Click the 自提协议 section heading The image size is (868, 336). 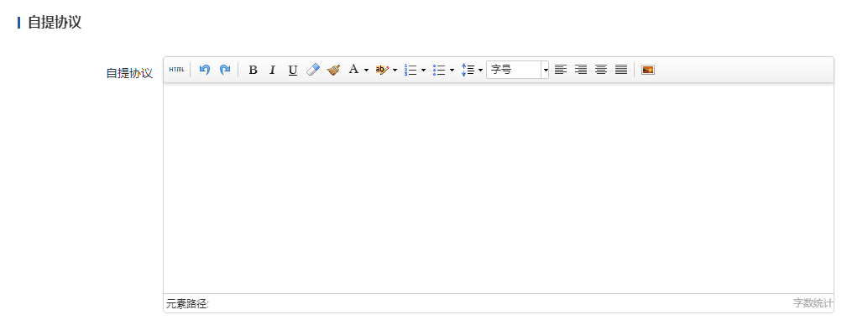pyautogui.click(x=55, y=22)
